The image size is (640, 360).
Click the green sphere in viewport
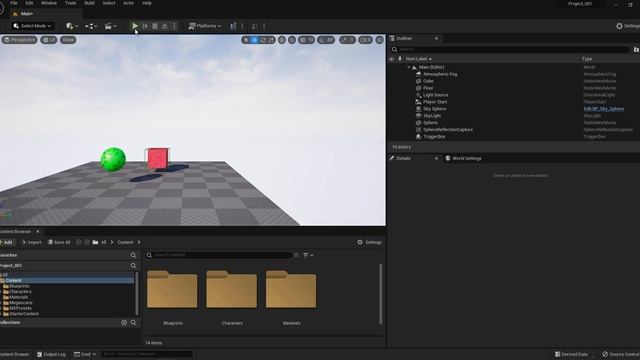113,159
